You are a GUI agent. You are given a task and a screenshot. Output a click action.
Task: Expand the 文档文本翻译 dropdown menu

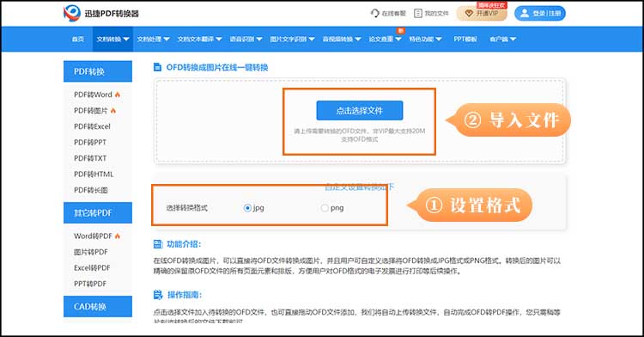[x=199, y=39]
